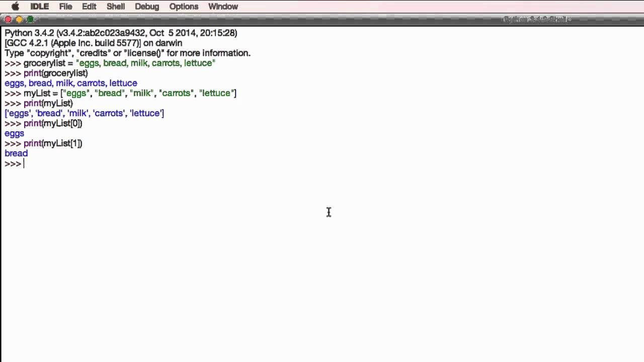Minimize the shell window with yellow button
This screenshot has width=644, height=362.
coord(19,20)
